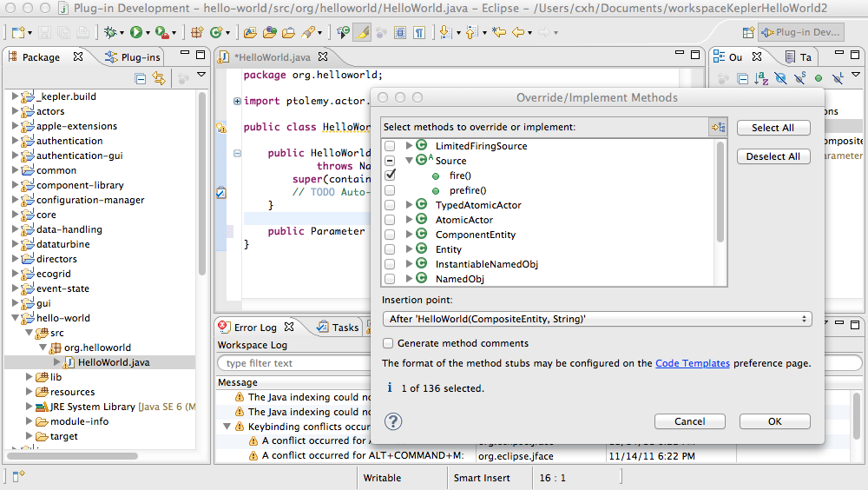Viewport: 868px width, 490px height.
Task: Switch to the Ta tab beside Outline
Action: [799, 57]
